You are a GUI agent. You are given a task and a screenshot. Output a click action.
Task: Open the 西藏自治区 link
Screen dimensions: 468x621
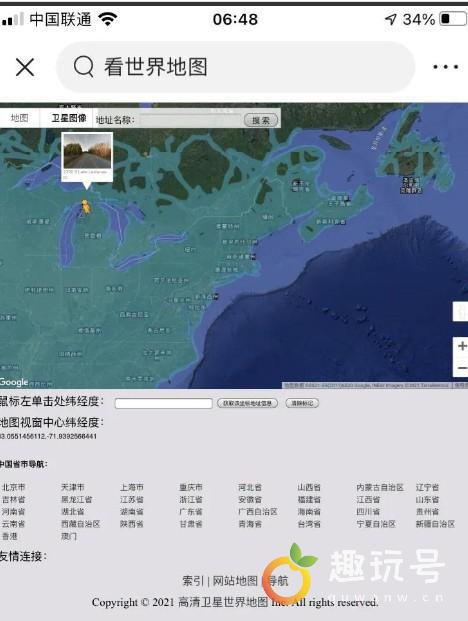[80, 524]
